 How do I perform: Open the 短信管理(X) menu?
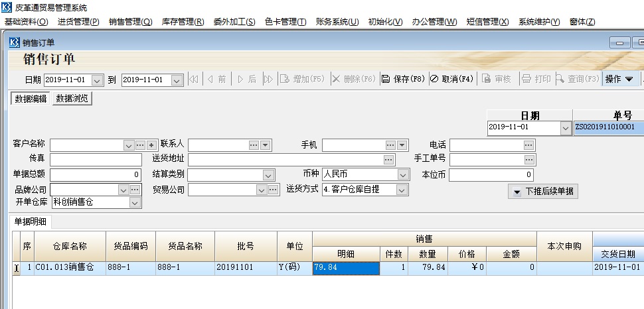[487, 22]
